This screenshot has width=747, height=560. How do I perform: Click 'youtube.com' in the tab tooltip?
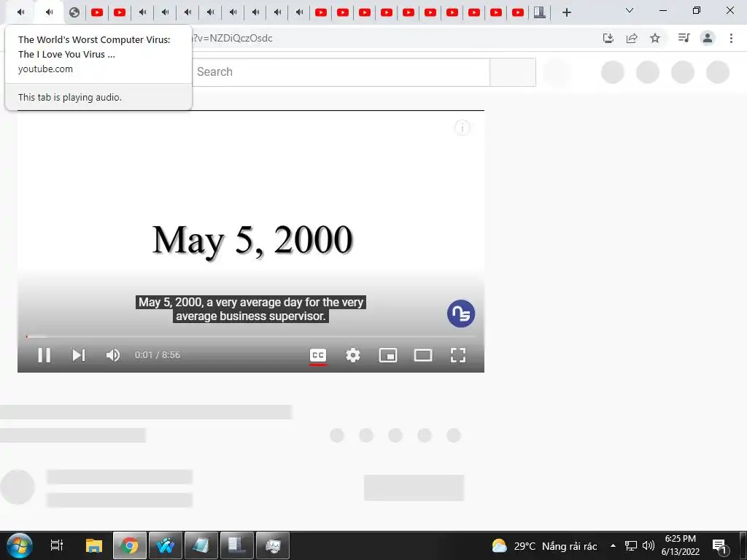45,69
